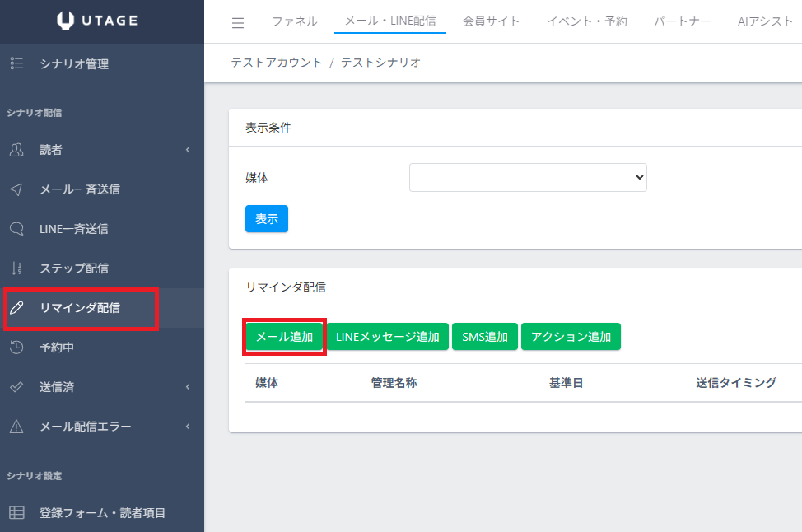Open the 会員サイト tab
802x532 pixels.
pyautogui.click(x=492, y=21)
